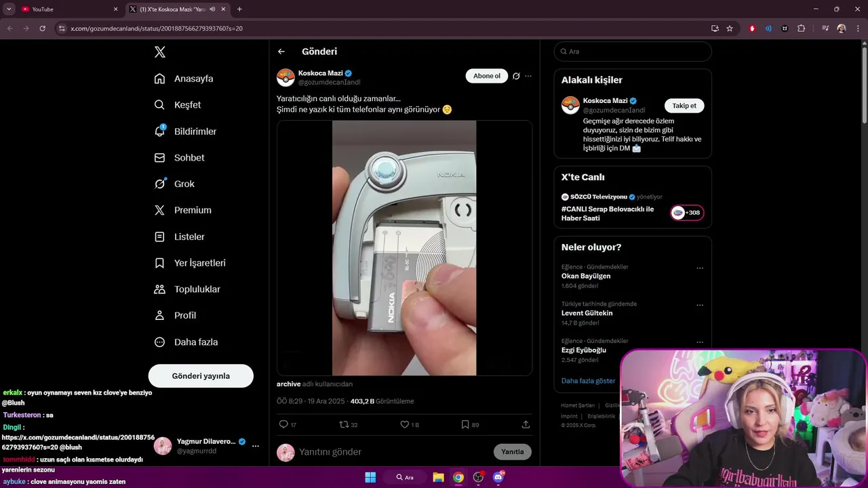Close the YouTube tab
The image size is (868, 488).
(115, 9)
